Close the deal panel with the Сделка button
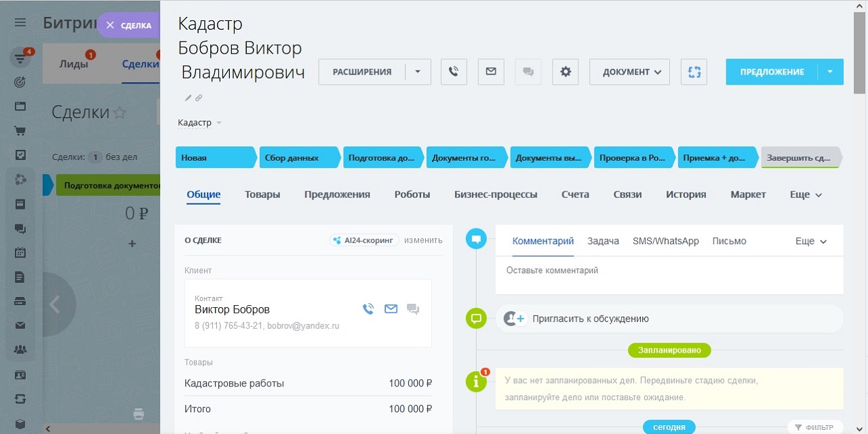This screenshot has height=434, width=868. 129,25
